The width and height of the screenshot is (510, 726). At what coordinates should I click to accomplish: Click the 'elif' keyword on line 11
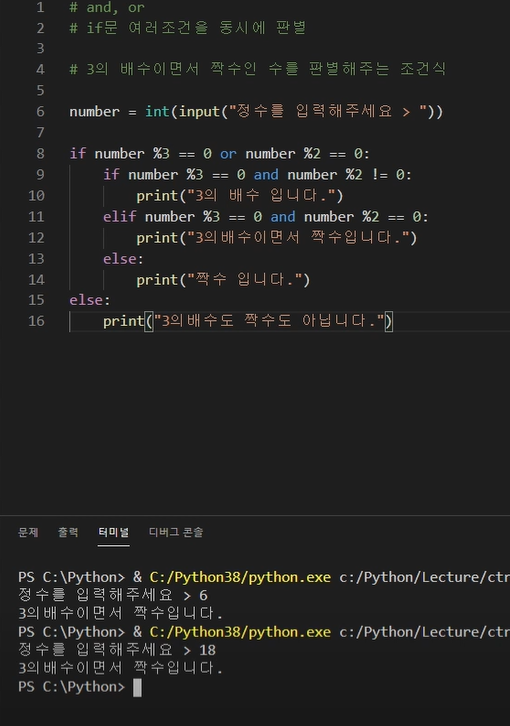pyautogui.click(x=120, y=217)
